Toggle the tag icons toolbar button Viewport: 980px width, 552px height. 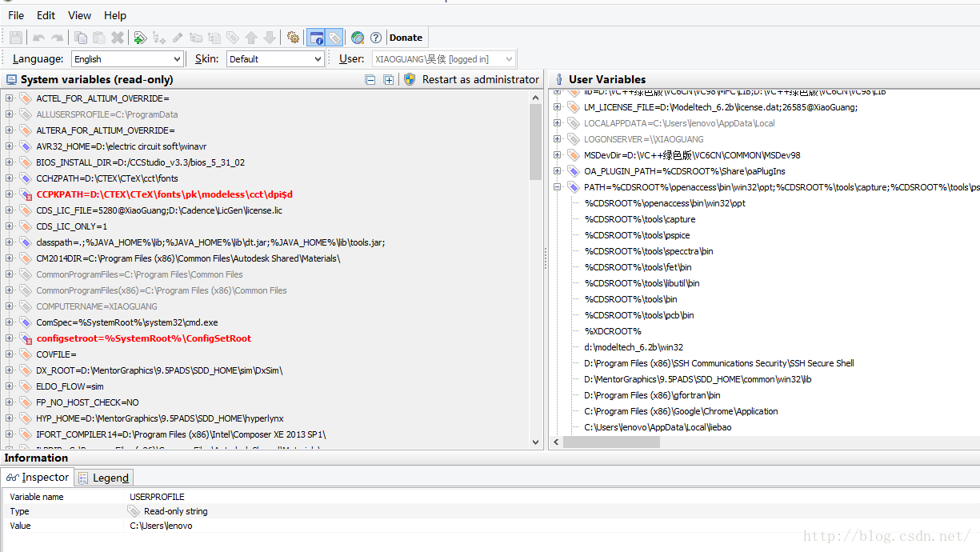pos(334,38)
